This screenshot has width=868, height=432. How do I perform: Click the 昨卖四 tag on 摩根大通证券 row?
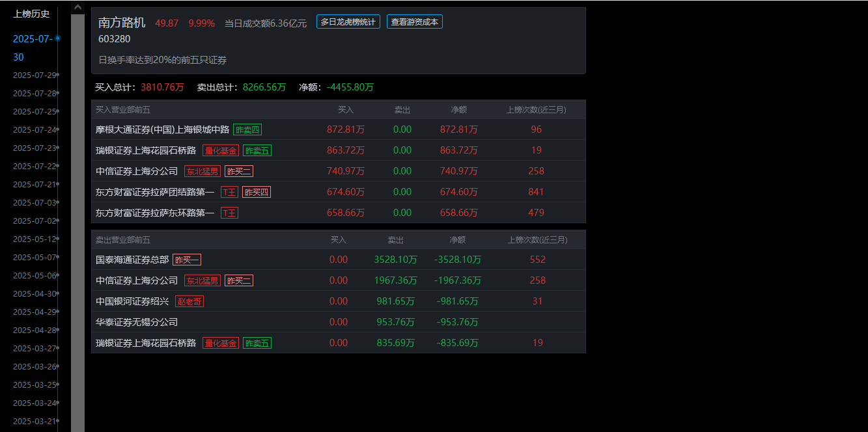(247, 129)
